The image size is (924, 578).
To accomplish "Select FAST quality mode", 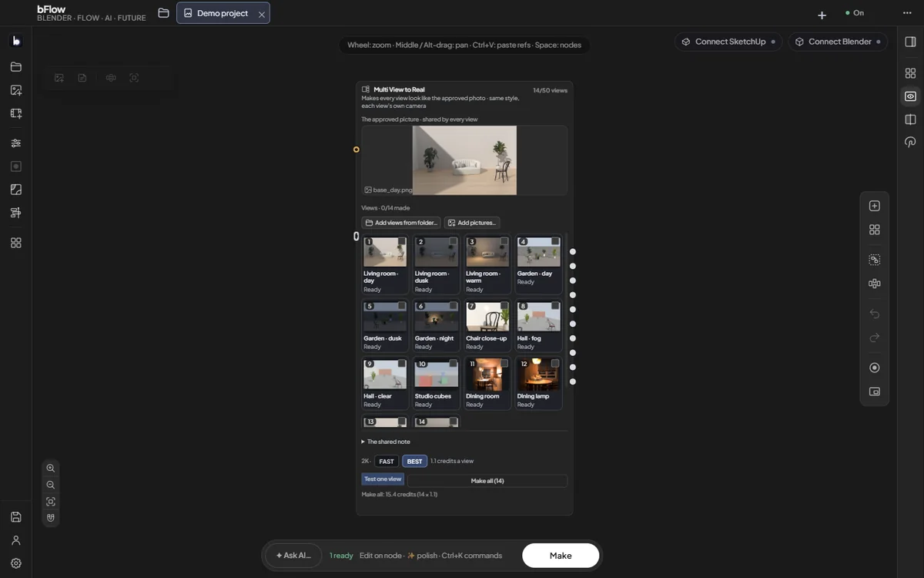I will click(x=387, y=462).
